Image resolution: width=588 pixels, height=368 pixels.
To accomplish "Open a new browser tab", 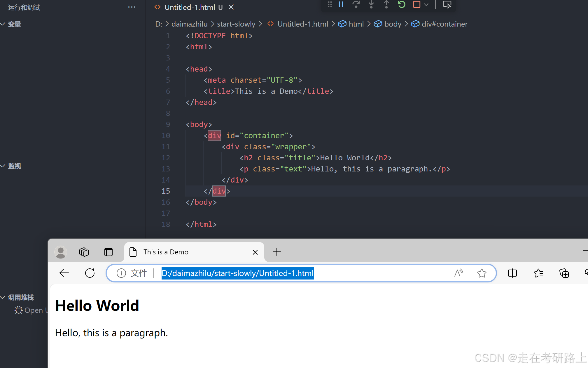I will (276, 252).
